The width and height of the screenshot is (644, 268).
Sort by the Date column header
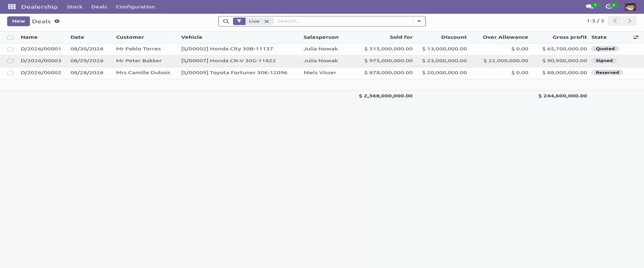pyautogui.click(x=77, y=37)
